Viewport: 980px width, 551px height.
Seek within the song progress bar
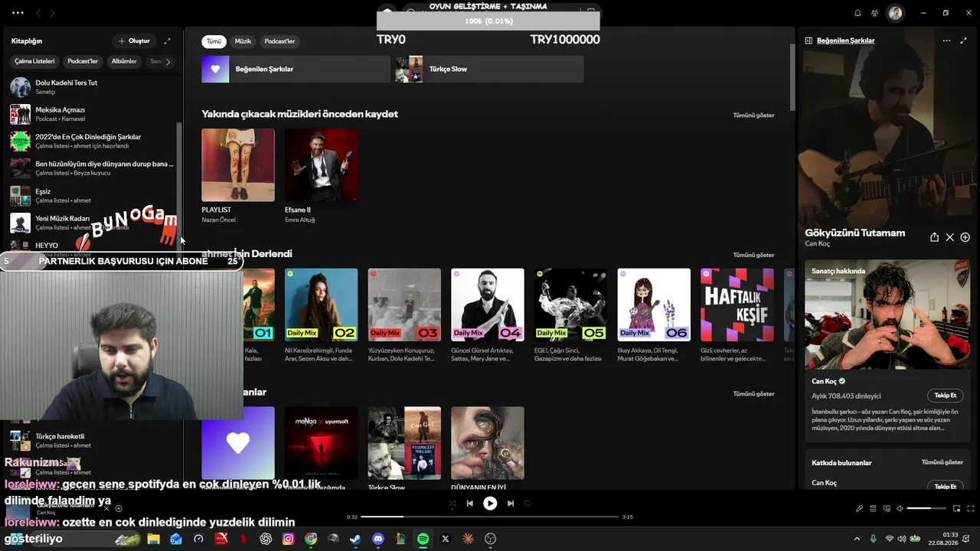pos(490,517)
